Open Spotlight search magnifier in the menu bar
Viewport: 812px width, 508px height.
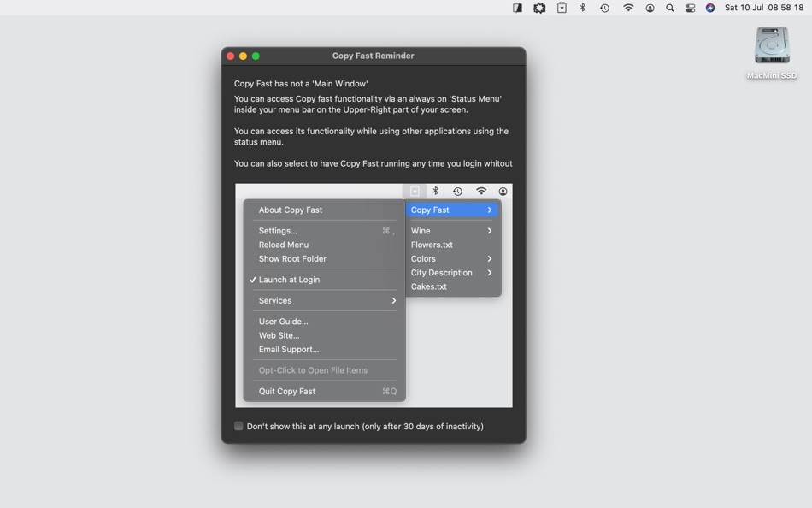669,8
